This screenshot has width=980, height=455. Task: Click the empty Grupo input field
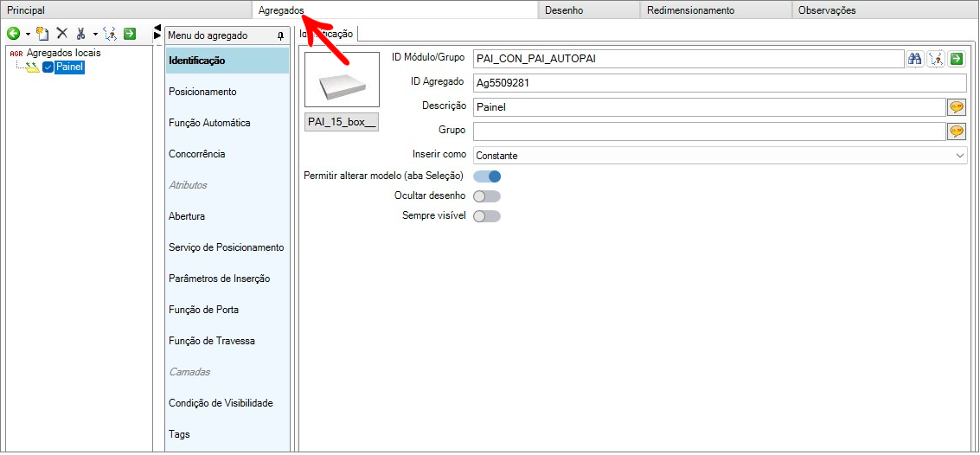709,131
